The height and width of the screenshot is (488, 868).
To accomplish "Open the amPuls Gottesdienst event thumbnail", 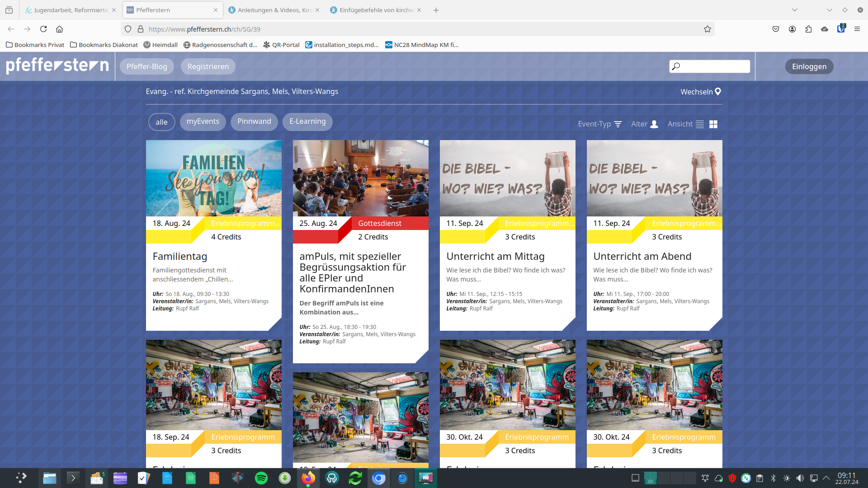I will point(360,178).
